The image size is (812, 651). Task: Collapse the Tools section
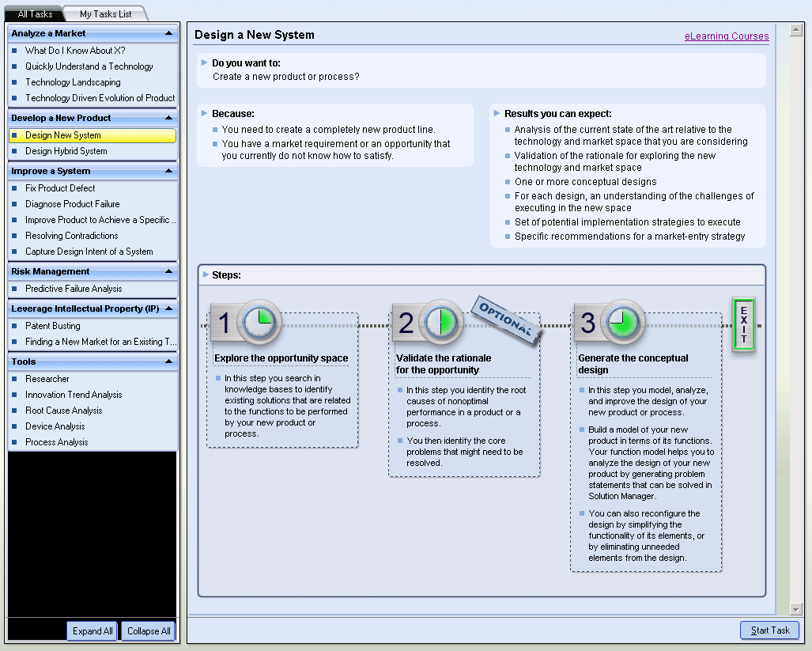(168, 361)
